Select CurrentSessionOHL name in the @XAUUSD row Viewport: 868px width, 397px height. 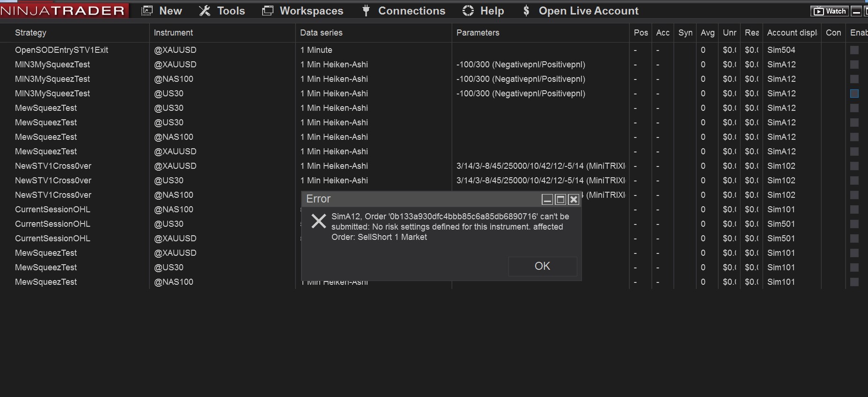pyautogui.click(x=52, y=238)
